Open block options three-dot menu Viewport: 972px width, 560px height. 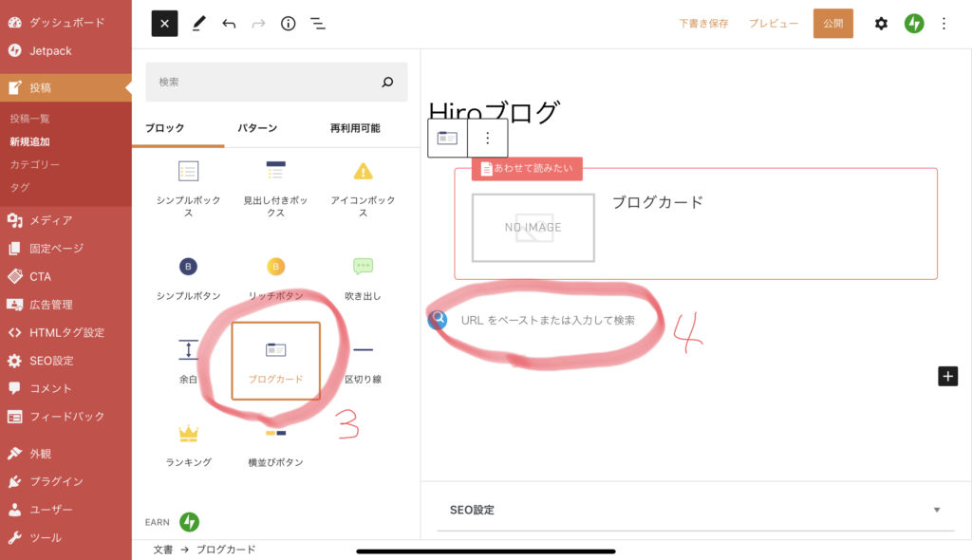coord(488,139)
